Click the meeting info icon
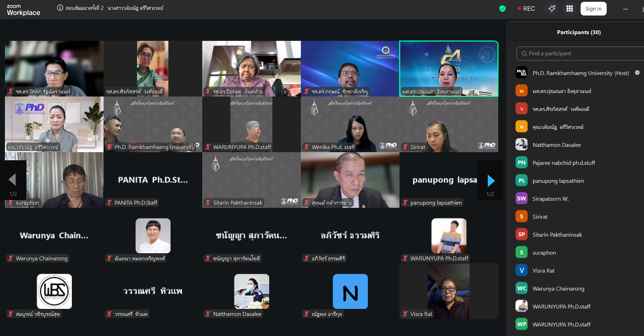This screenshot has width=644, height=336. 60,8
